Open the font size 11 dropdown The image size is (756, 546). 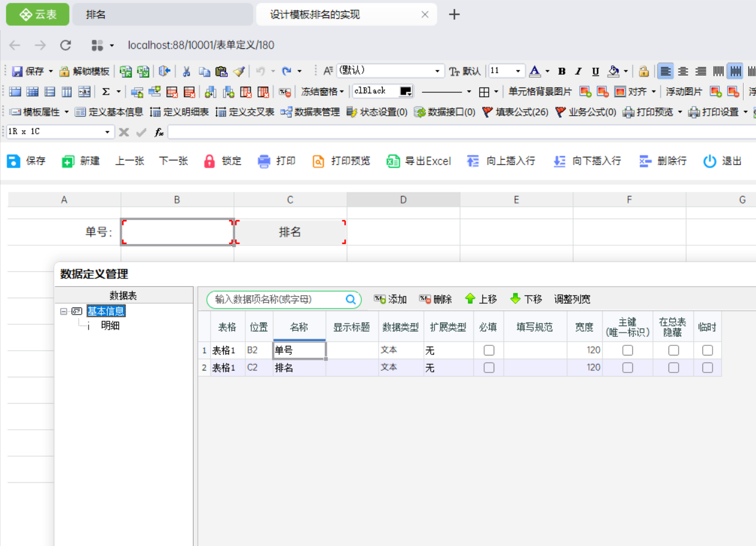pyautogui.click(x=518, y=71)
